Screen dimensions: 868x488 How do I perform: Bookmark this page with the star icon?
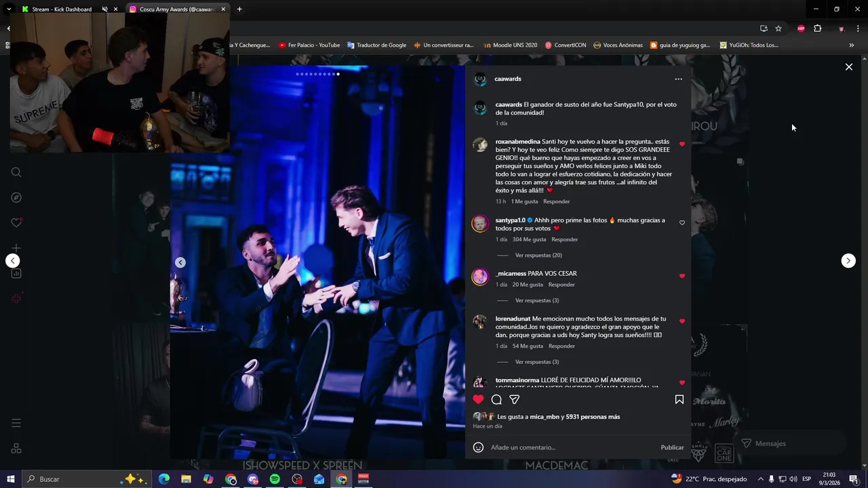click(x=778, y=28)
